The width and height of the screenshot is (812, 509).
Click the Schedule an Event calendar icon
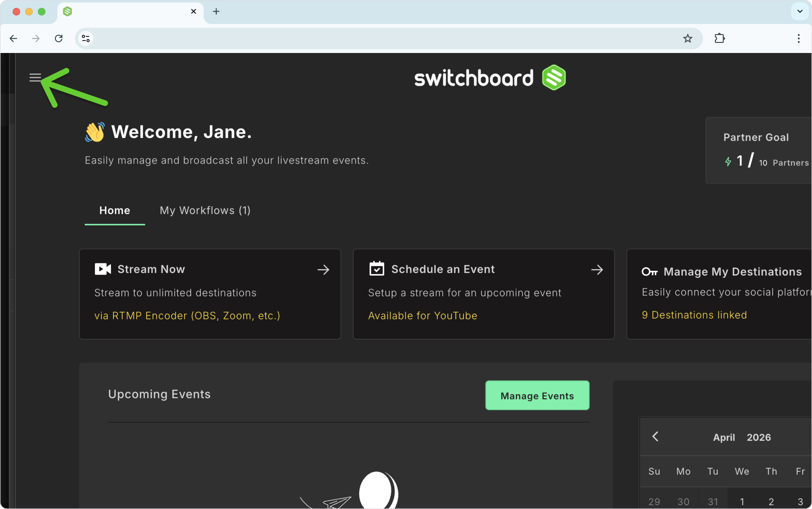point(376,269)
